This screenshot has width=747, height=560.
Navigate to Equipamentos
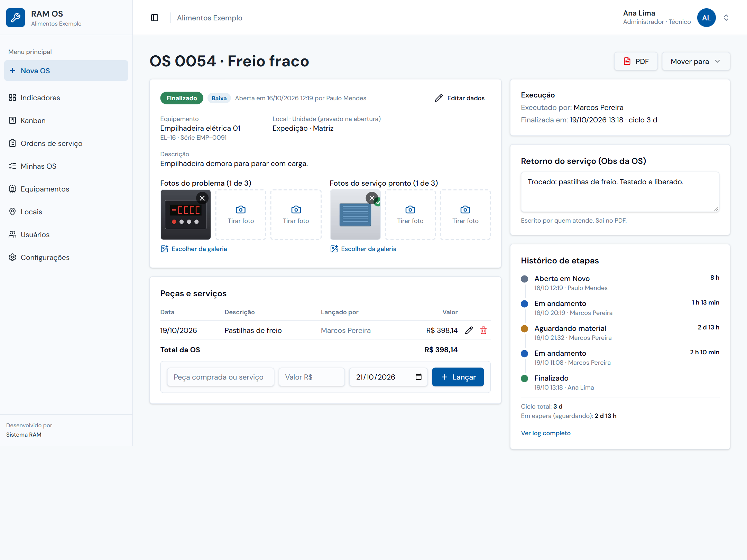click(x=66, y=189)
